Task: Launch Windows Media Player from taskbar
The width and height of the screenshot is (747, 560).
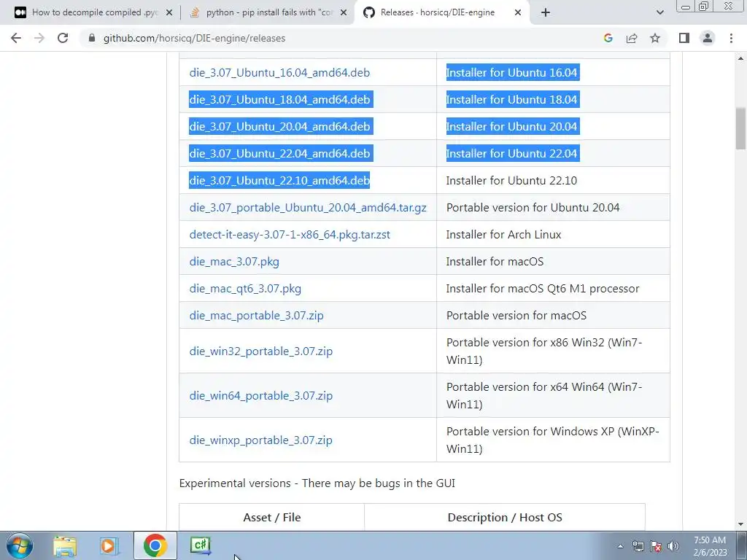Action: (x=109, y=545)
